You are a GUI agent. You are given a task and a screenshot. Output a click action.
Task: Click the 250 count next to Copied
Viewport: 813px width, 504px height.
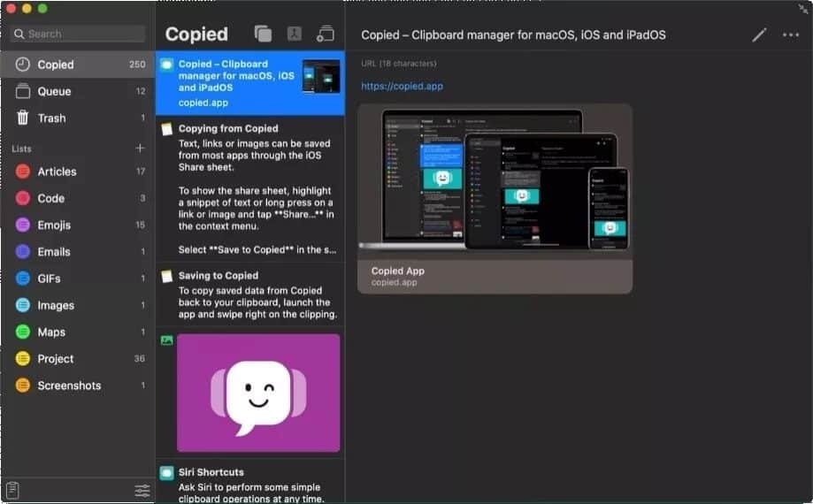pyautogui.click(x=137, y=65)
